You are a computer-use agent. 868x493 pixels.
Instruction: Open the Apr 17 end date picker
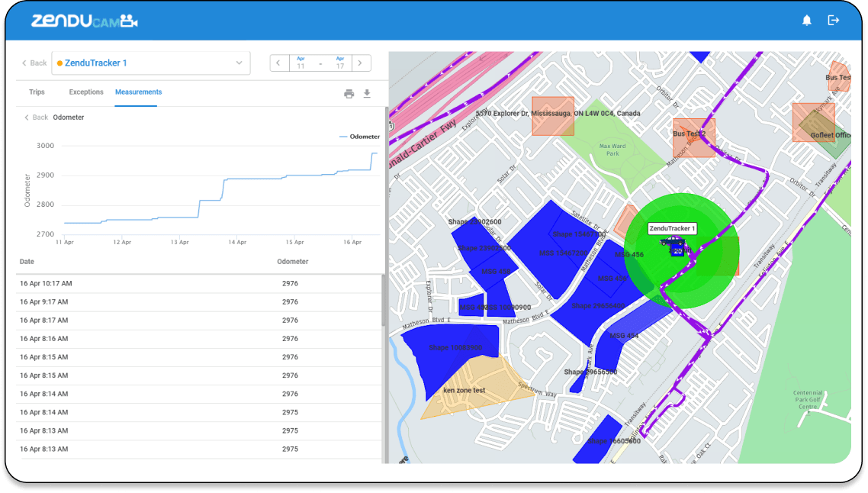point(340,63)
